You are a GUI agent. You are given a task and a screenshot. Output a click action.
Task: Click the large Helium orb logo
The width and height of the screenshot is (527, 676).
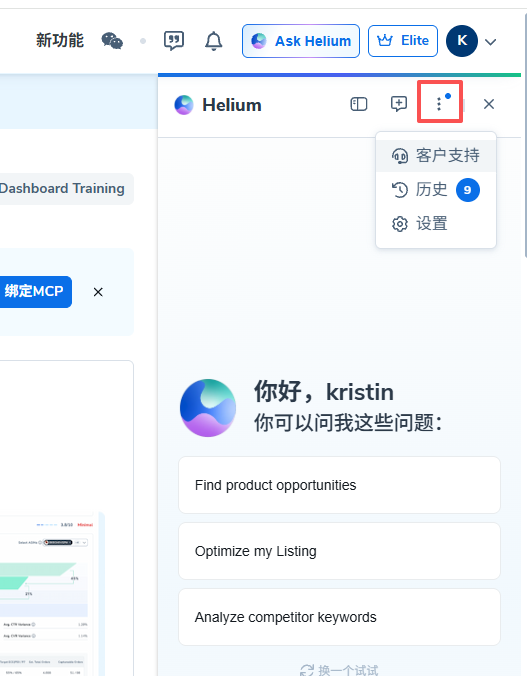click(208, 407)
